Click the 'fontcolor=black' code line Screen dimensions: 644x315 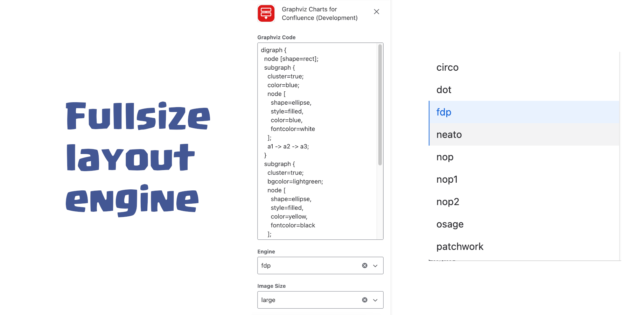click(x=293, y=225)
